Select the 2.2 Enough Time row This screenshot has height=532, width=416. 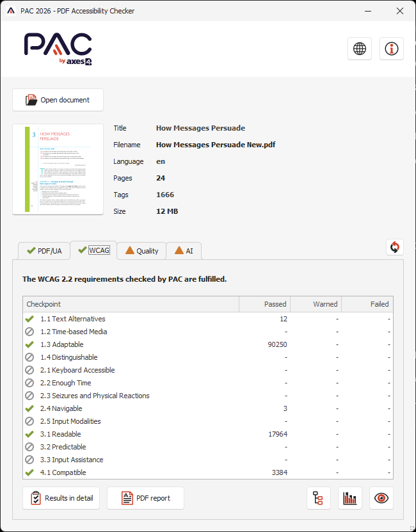[208, 383]
